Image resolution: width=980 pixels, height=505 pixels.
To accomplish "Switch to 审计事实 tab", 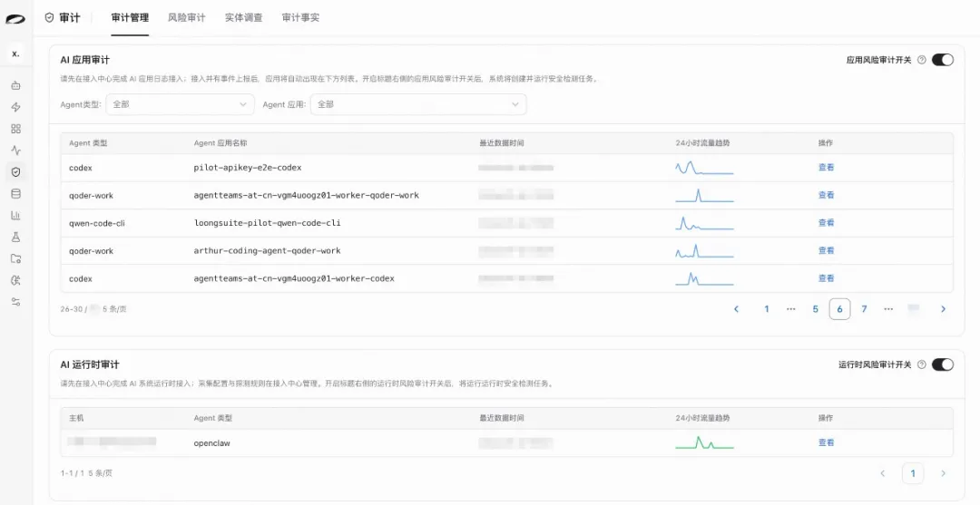I will tap(300, 17).
